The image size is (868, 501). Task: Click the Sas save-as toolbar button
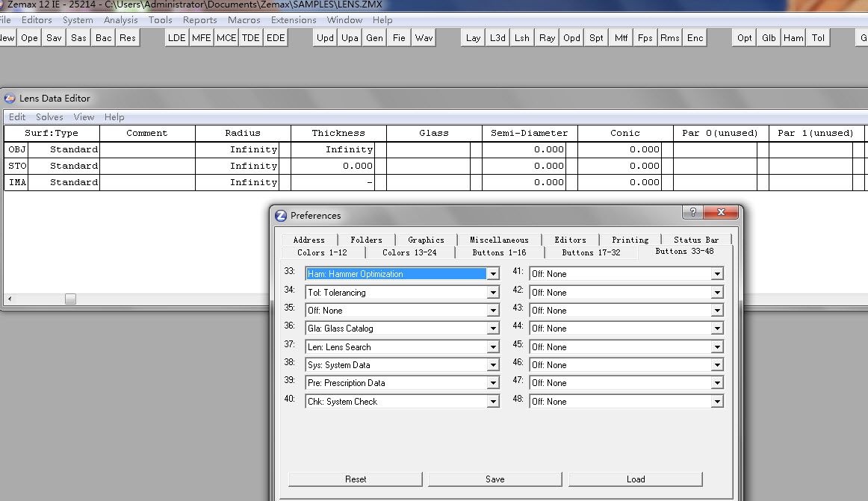78,37
